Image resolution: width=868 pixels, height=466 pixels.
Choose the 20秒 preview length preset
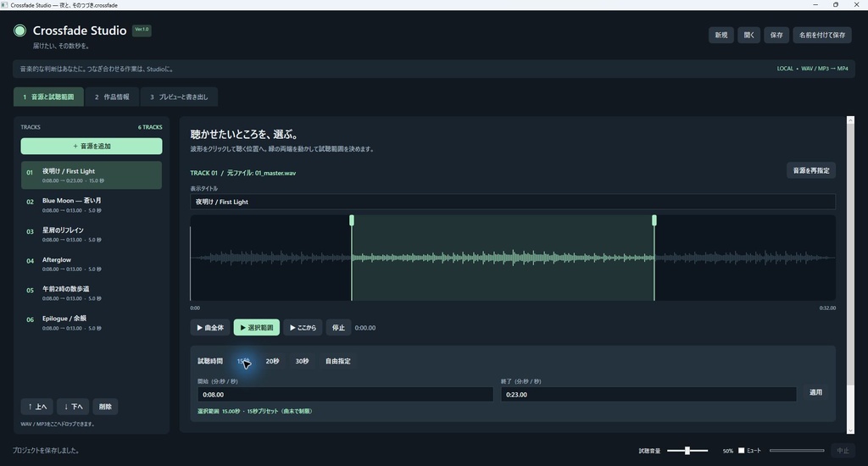[x=272, y=361]
